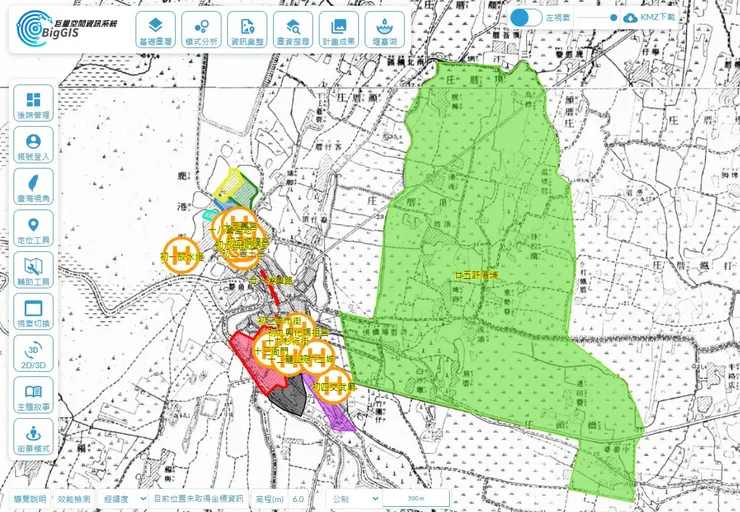The image size is (740, 512).
Task: Click the 台一線鐵路 label on map
Action: 271,280
